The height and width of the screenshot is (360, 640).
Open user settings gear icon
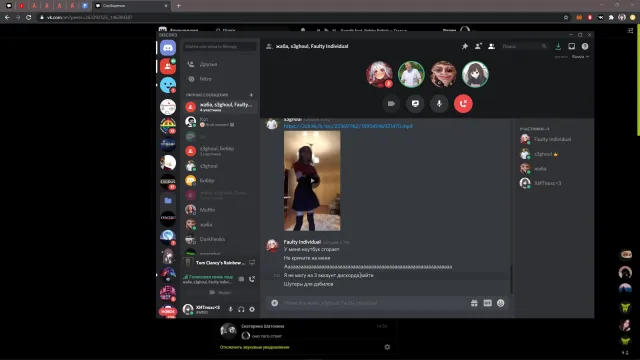[252, 309]
